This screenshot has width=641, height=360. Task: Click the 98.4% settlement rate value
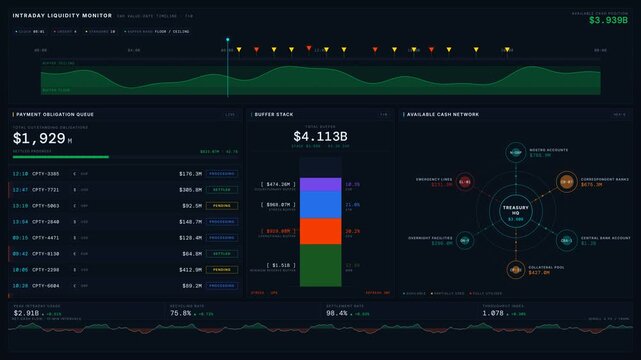337,313
